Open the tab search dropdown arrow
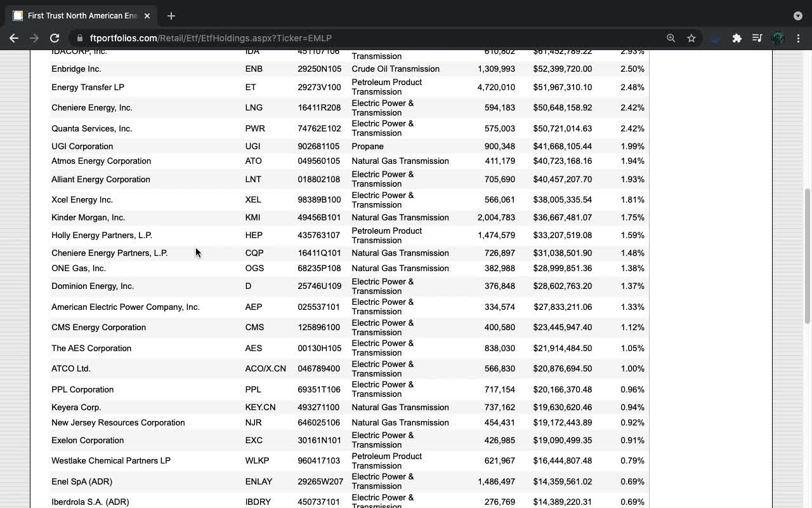Image resolution: width=812 pixels, height=508 pixels. [x=797, y=16]
